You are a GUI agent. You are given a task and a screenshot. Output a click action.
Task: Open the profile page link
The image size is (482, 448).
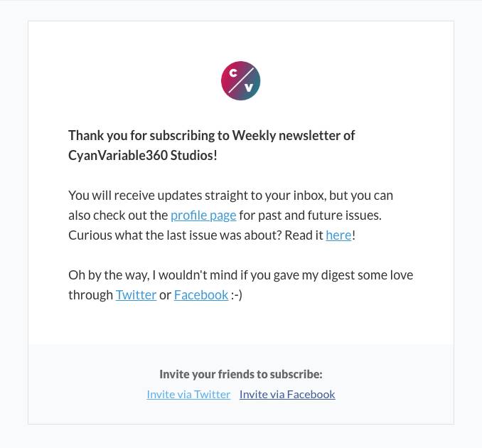(x=203, y=215)
